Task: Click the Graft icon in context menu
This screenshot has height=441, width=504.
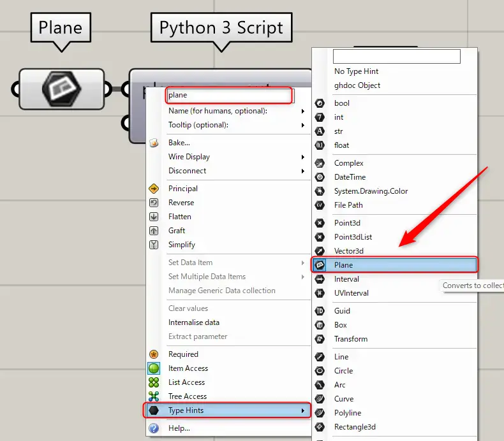Action: click(x=154, y=231)
